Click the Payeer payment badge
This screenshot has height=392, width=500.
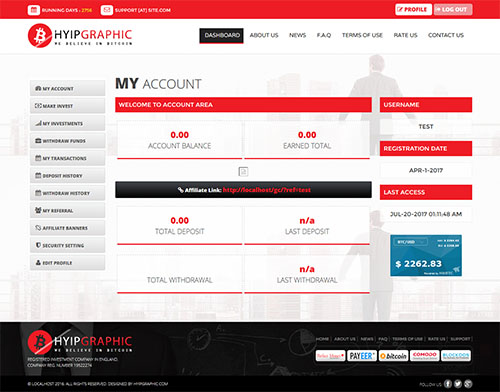tap(362, 356)
